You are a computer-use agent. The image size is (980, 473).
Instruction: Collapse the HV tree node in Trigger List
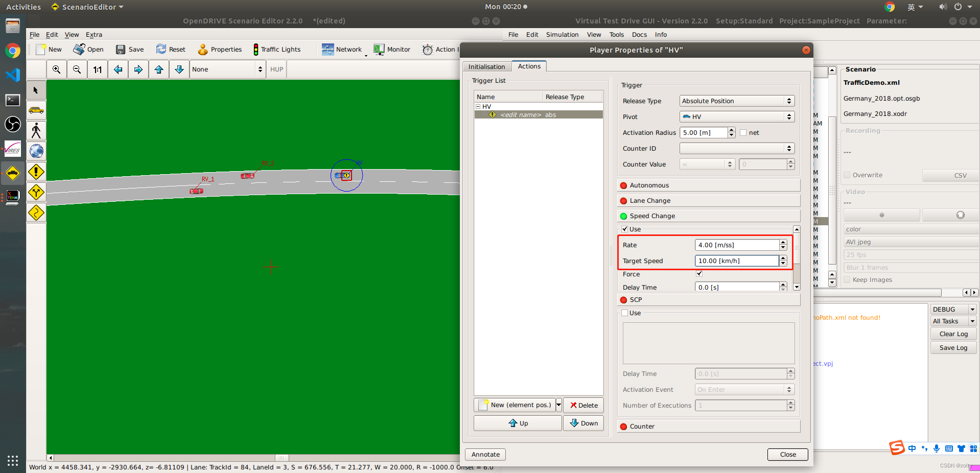(478, 107)
